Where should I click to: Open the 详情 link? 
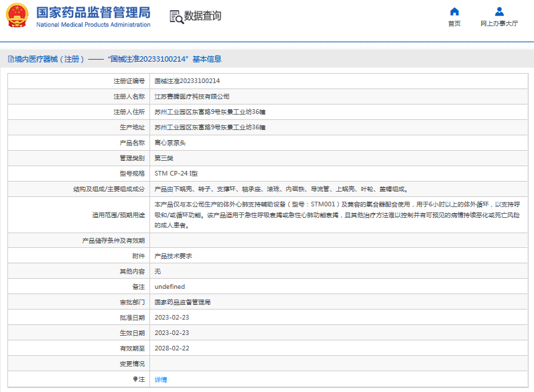coord(161,379)
